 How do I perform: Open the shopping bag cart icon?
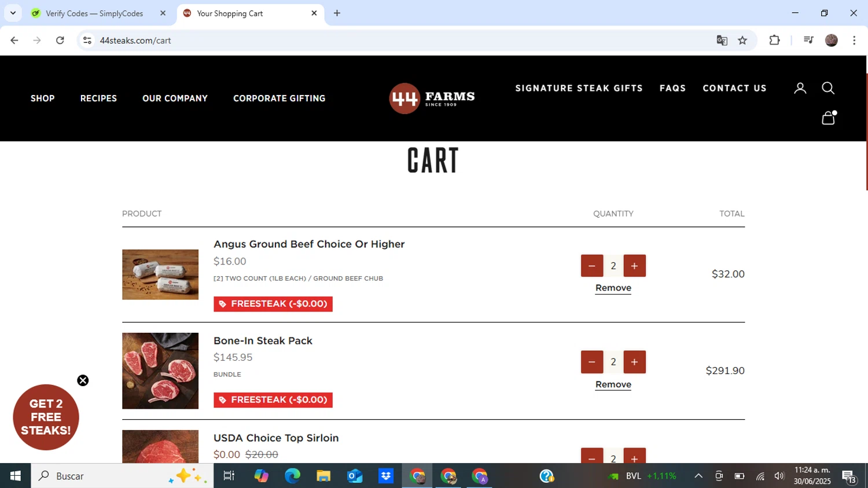829,118
